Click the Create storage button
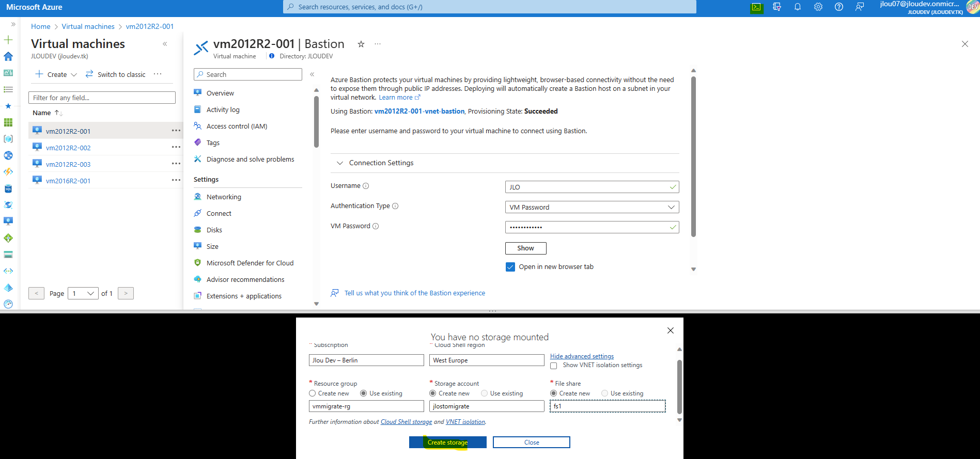 pos(448,442)
